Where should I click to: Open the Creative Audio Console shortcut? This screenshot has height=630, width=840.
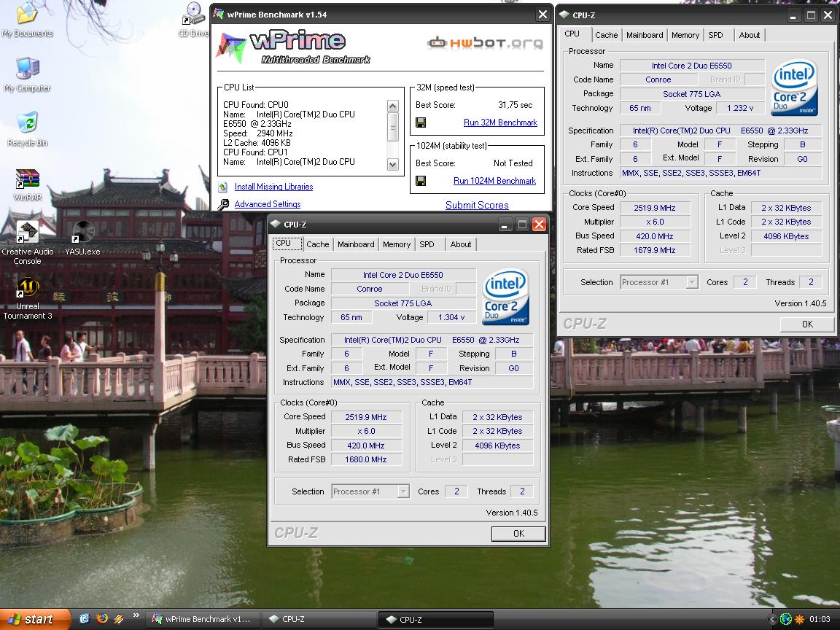pyautogui.click(x=27, y=244)
